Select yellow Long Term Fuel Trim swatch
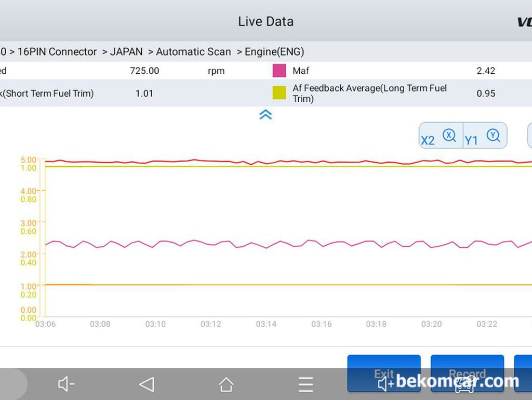Screen dimensions: 532x400 click(x=279, y=93)
